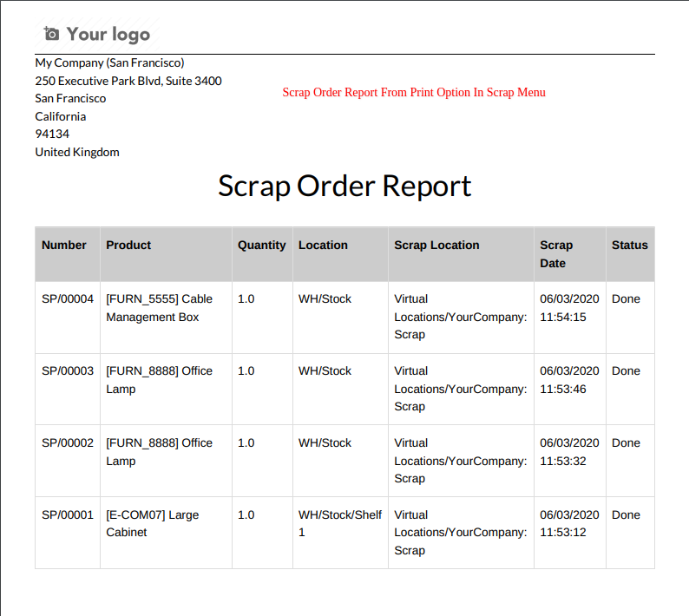Click WH/Stock location in SP/00003 row
This screenshot has width=689, height=616.
(325, 371)
